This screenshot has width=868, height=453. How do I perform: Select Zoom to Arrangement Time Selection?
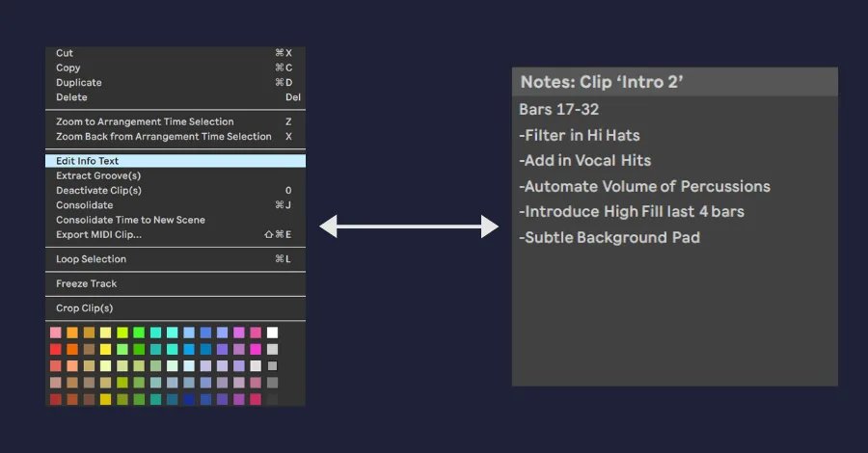coord(175,121)
